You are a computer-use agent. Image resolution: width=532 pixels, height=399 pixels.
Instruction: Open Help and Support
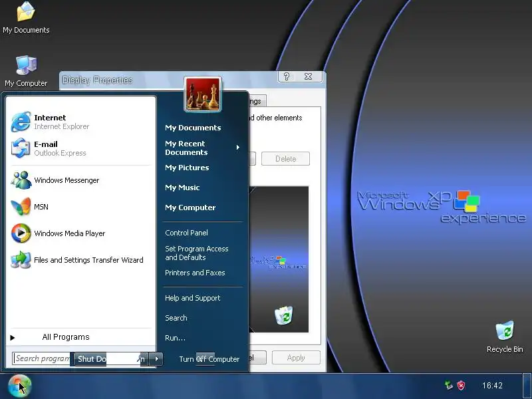coord(192,298)
